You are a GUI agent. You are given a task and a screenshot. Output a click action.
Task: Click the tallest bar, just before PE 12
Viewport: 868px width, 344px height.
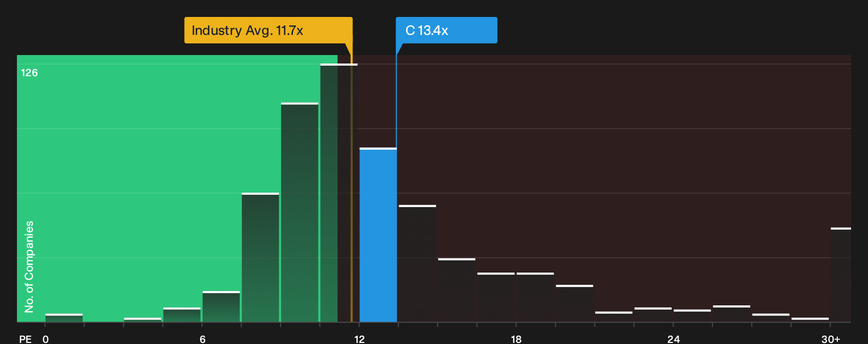pos(339,193)
